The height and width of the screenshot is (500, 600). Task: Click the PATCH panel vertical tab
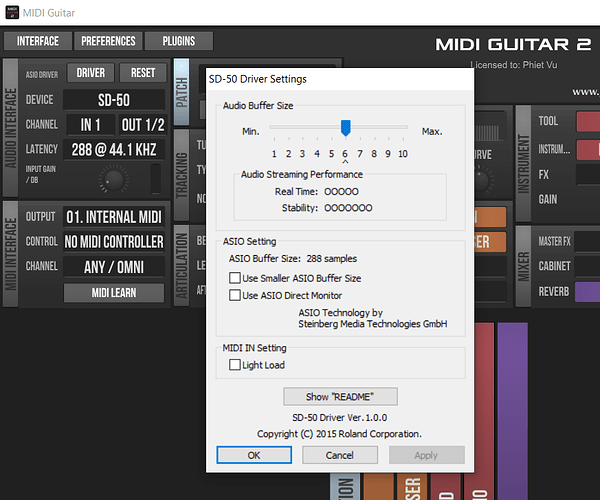pos(181,92)
